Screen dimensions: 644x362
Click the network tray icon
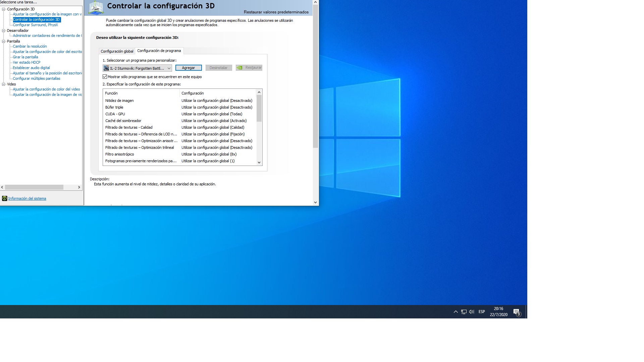pos(464,312)
